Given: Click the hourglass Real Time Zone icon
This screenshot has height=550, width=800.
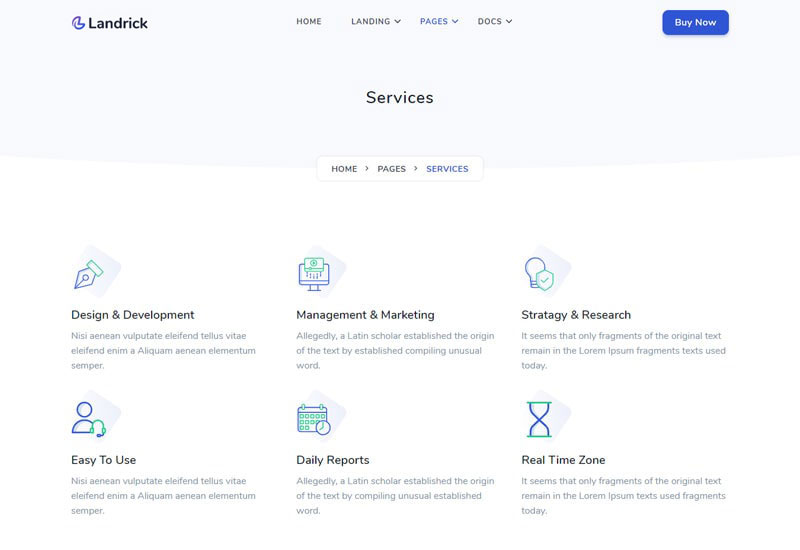Looking at the screenshot, I should pyautogui.click(x=539, y=419).
